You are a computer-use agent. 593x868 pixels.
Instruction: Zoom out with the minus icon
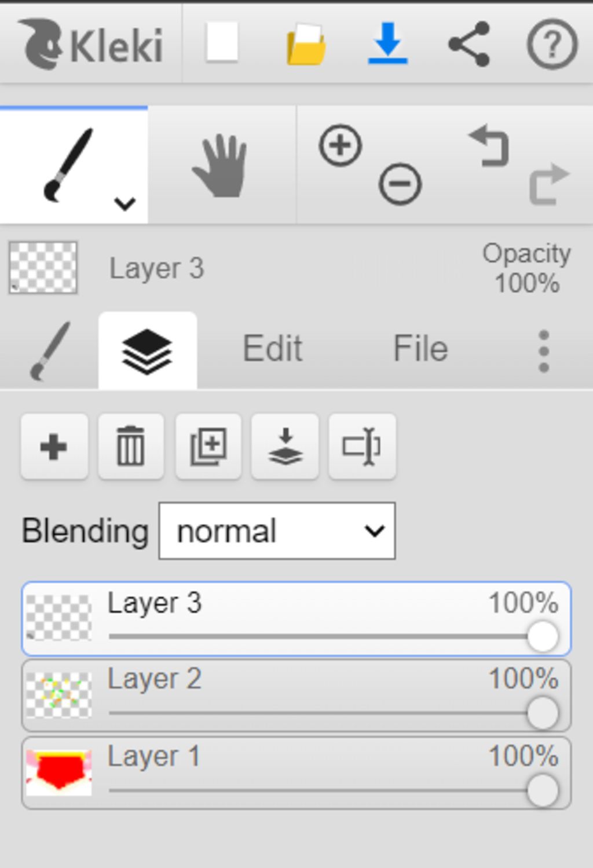click(400, 184)
